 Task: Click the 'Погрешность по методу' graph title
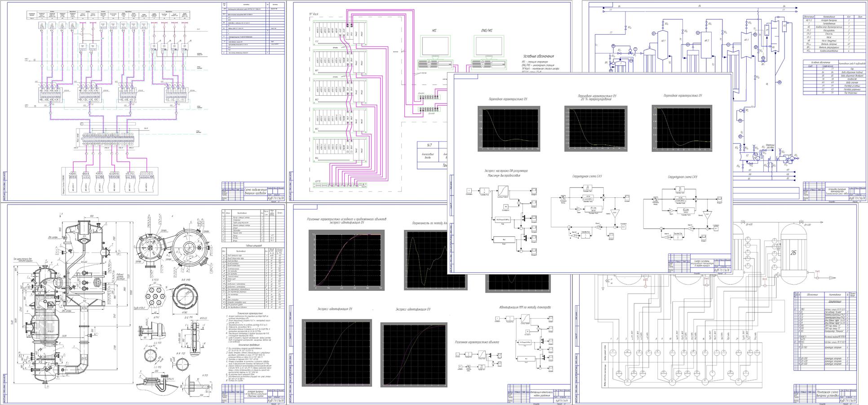point(430,223)
